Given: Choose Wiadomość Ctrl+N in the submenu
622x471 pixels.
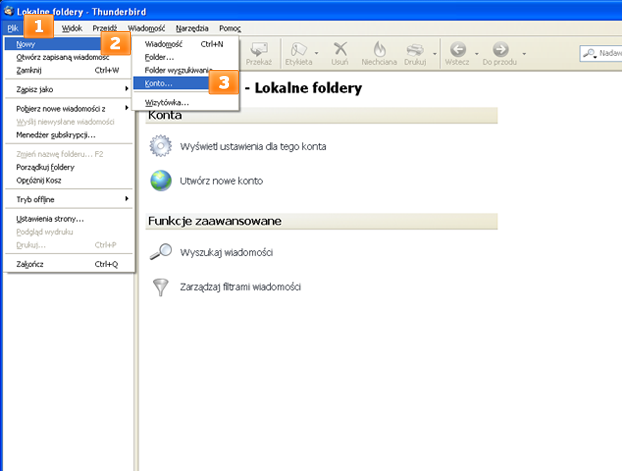Looking at the screenshot, I should [185, 44].
